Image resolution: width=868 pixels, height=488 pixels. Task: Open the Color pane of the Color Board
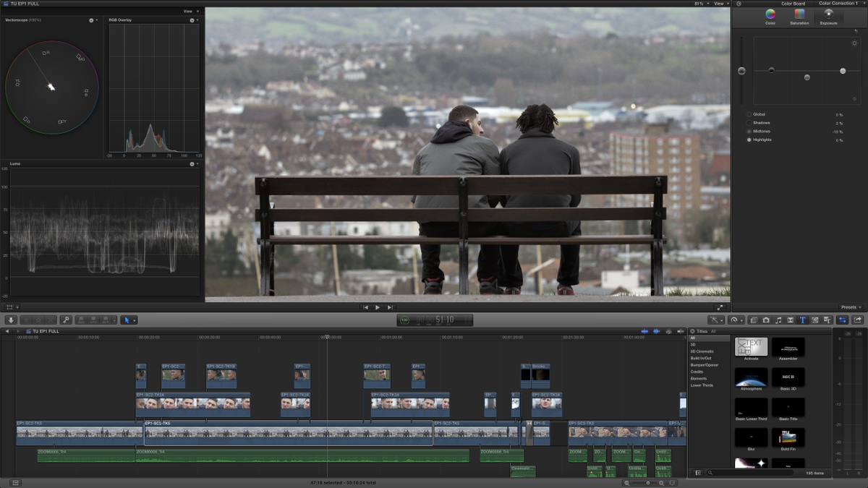[770, 17]
